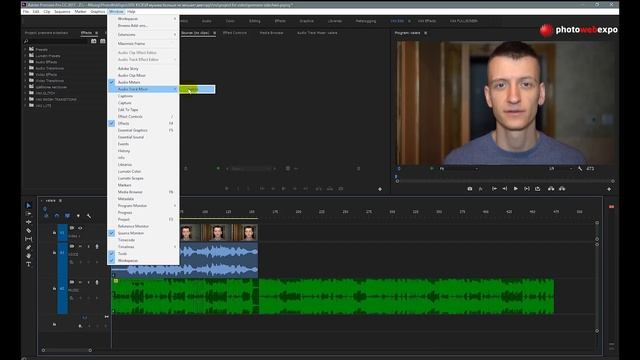Switch to Media Browser tab
Screen dimensions: 640x360
[x=271, y=33]
